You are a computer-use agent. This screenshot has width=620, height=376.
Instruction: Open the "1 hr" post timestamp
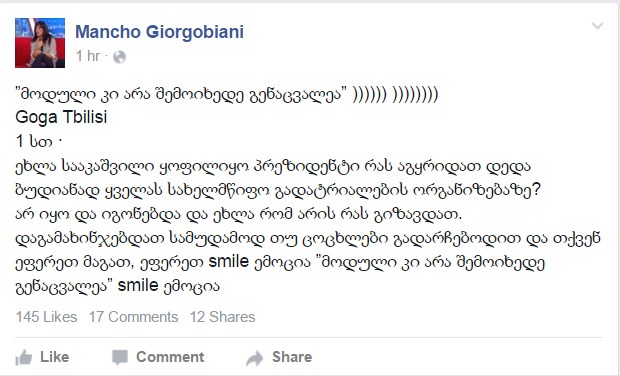[x=88, y=56]
